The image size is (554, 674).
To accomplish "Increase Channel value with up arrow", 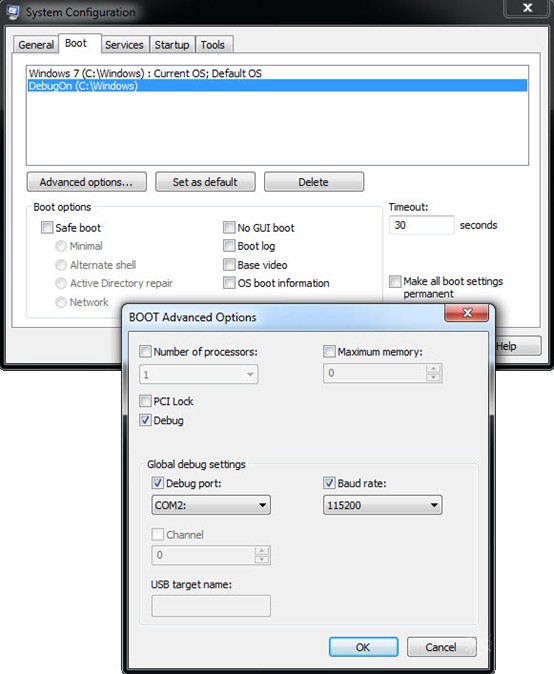I will tap(262, 551).
